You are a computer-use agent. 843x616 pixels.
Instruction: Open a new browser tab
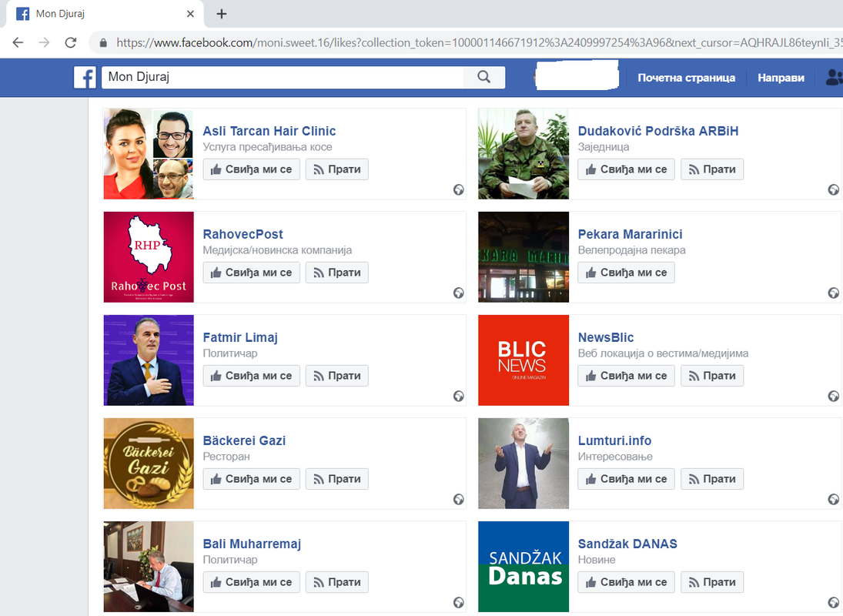tap(222, 14)
